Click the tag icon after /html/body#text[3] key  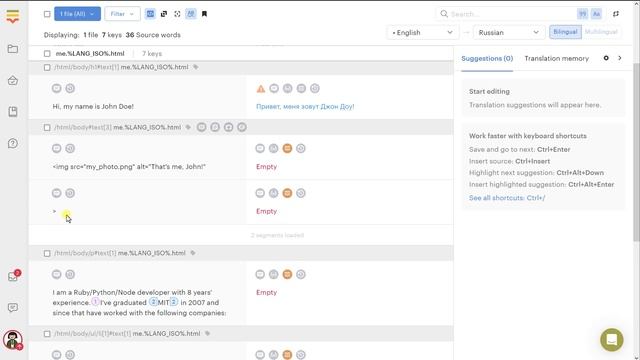[x=188, y=127]
